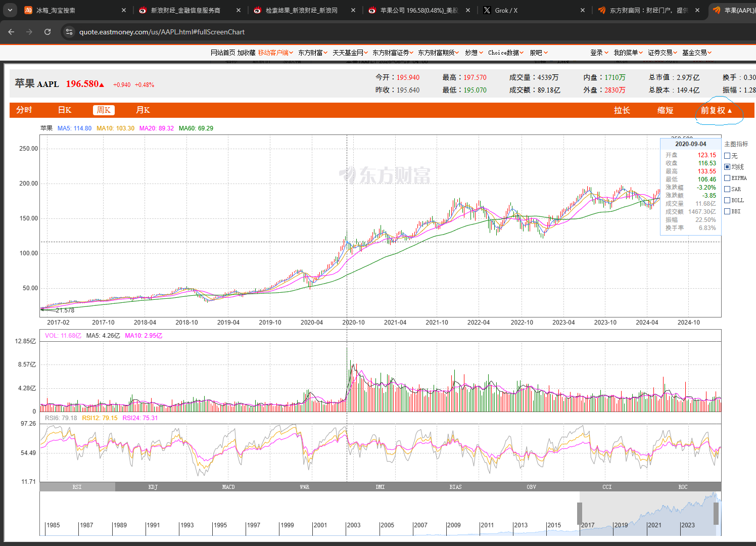756x546 pixels.
Task: Expand the 我的菜单 dropdown
Action: tap(628, 53)
